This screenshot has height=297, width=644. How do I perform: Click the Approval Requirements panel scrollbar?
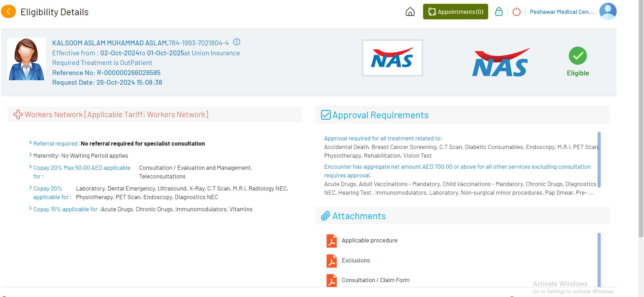coord(599,160)
